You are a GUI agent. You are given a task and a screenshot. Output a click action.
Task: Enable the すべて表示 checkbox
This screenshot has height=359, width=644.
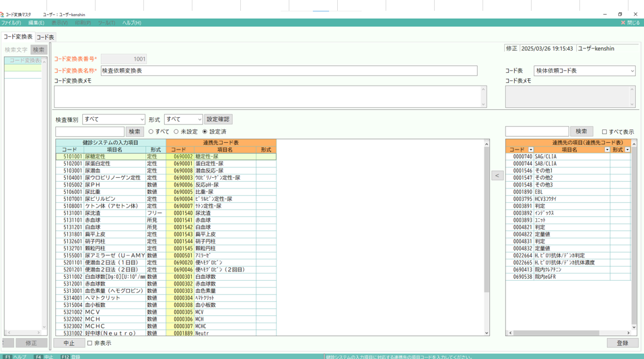tap(604, 132)
